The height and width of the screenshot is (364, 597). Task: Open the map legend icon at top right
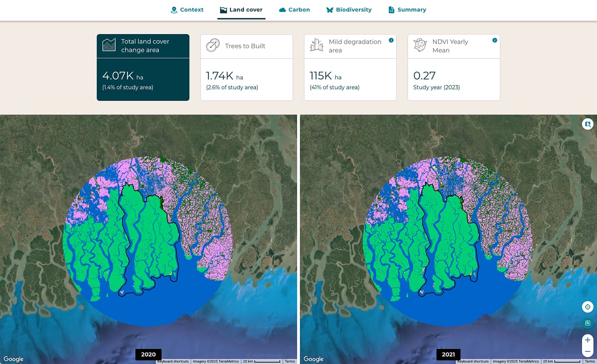587,124
